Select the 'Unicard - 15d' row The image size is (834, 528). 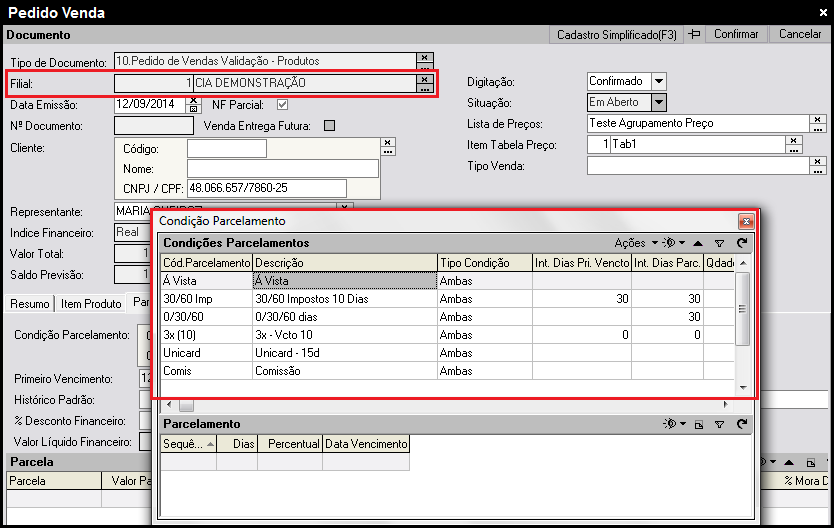(447, 353)
